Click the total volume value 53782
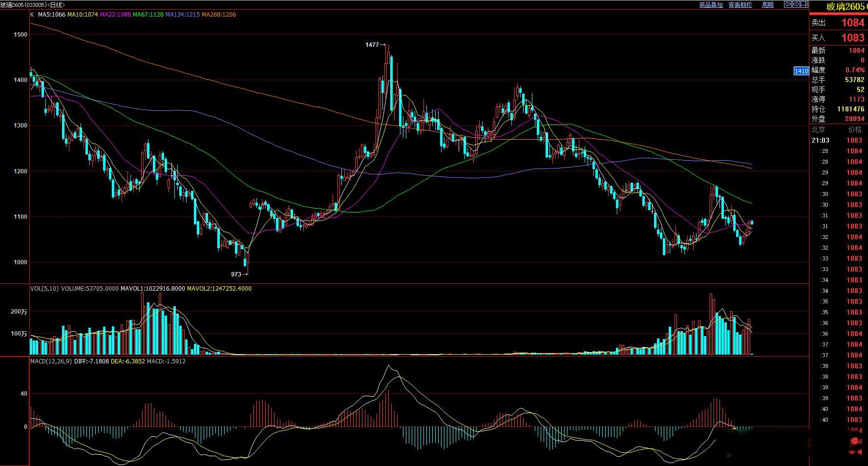Viewport: 868px width, 466px height. [x=855, y=80]
